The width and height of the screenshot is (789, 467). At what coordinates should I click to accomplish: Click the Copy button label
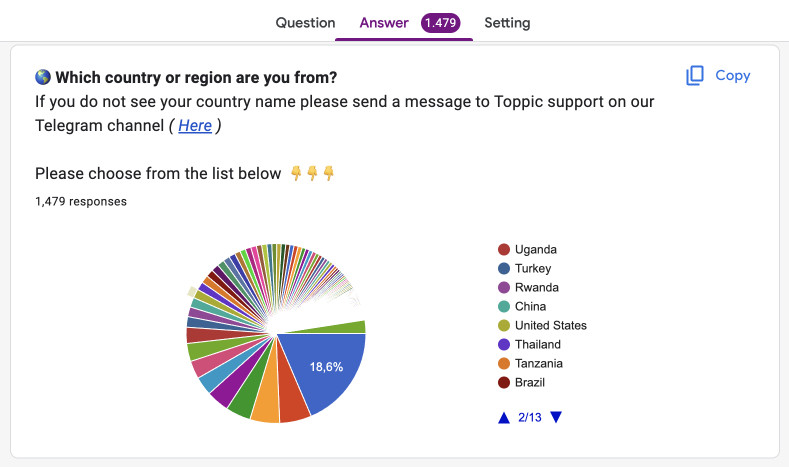pos(733,75)
